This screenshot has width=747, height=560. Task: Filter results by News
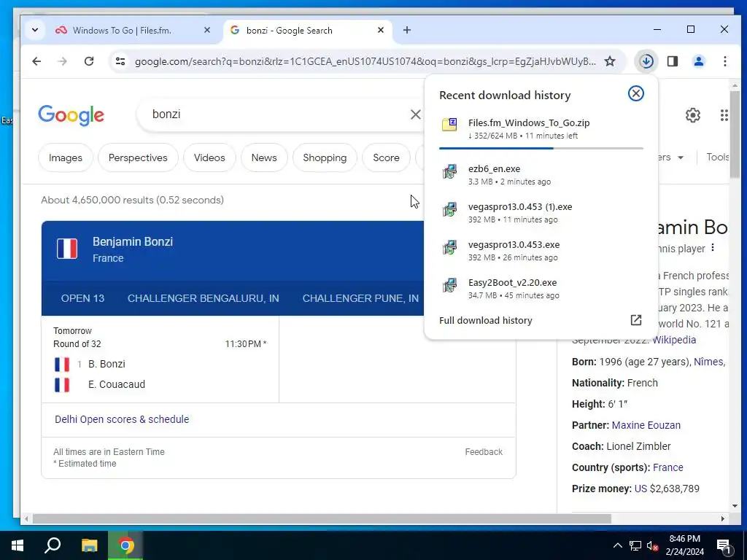(264, 157)
